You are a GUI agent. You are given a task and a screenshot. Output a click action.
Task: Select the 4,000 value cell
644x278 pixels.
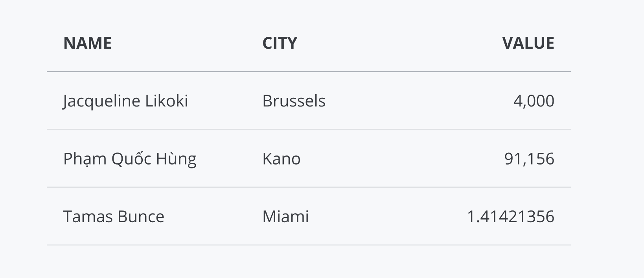click(x=534, y=101)
